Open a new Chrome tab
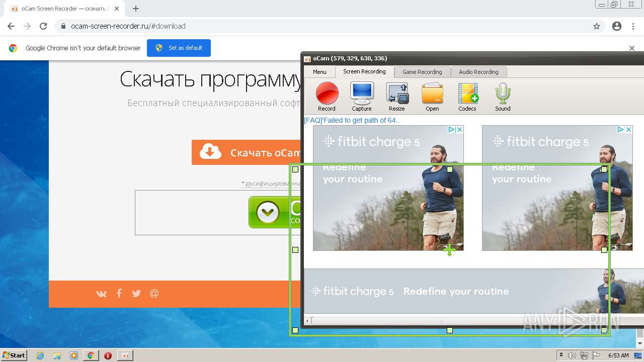Viewport: 644px width, 362px height. (136, 9)
